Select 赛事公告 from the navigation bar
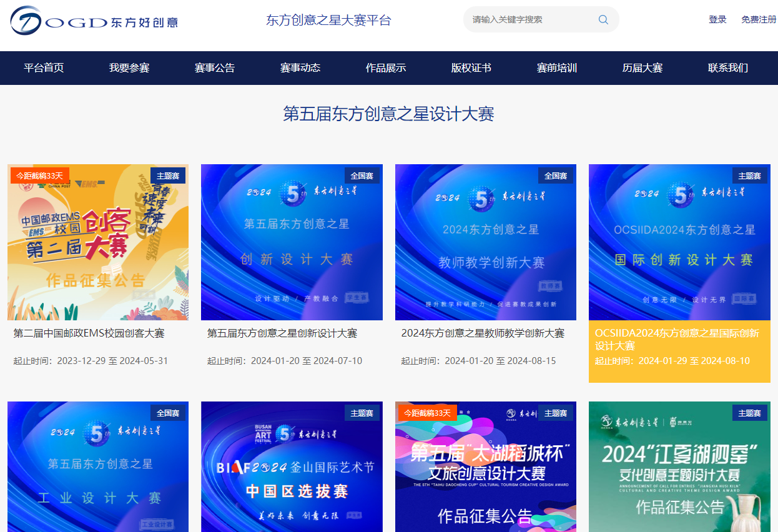Screen dimensions: 778x532 tap(213, 68)
